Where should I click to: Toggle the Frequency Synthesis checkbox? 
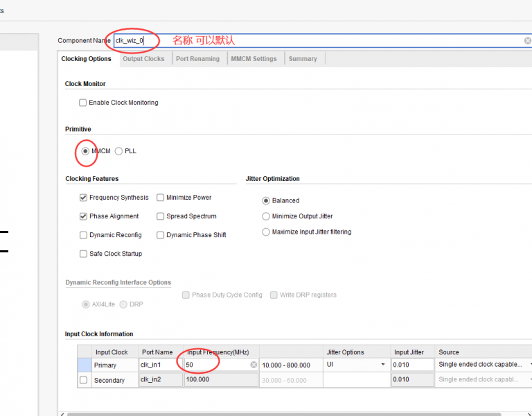[x=84, y=198]
